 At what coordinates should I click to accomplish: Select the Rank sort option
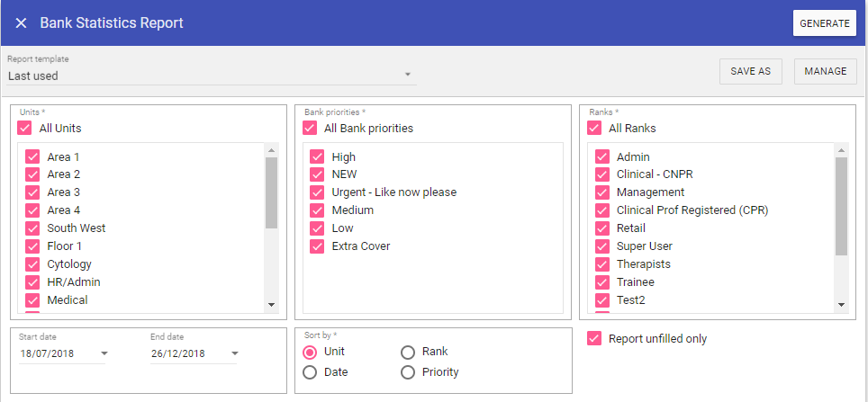(408, 352)
